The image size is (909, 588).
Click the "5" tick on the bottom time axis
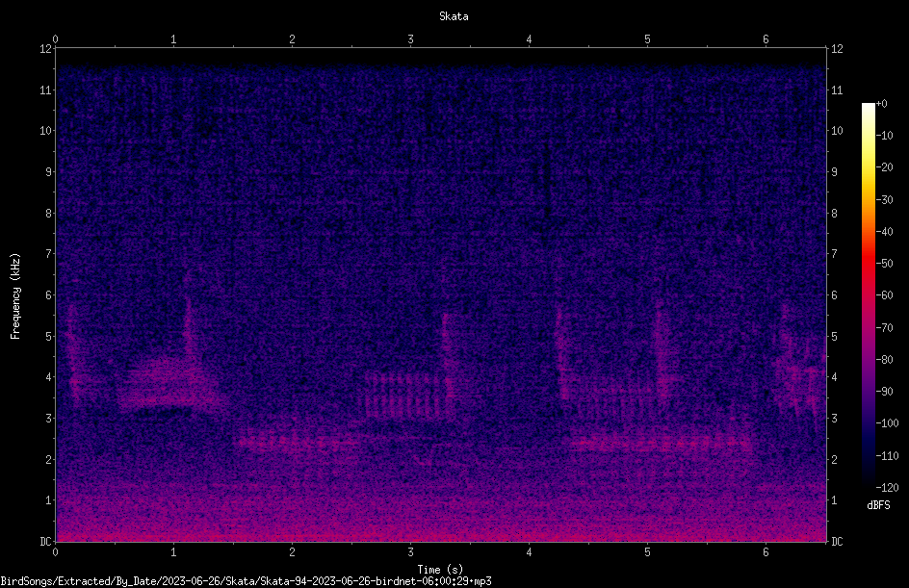click(647, 552)
